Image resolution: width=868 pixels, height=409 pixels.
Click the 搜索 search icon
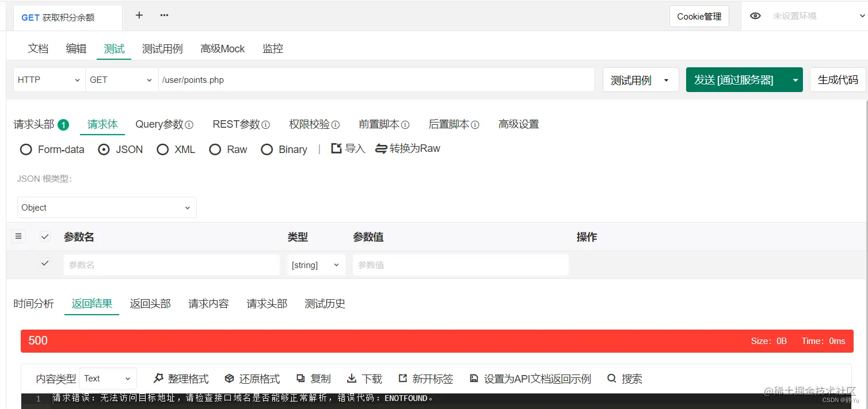[x=612, y=378]
